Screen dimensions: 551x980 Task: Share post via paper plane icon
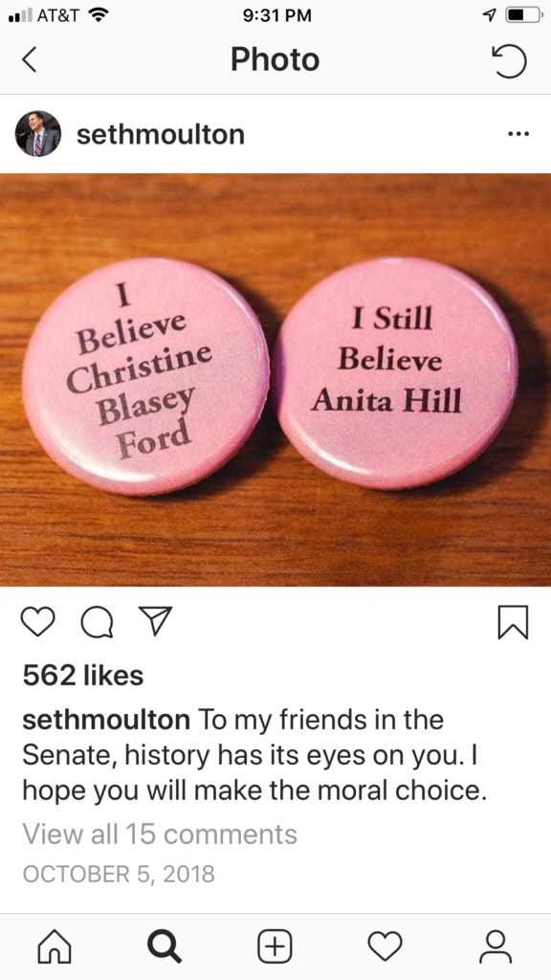(x=154, y=622)
